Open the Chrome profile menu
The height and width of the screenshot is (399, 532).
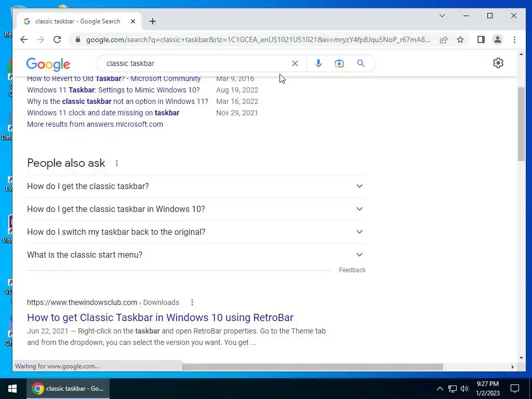tap(497, 39)
